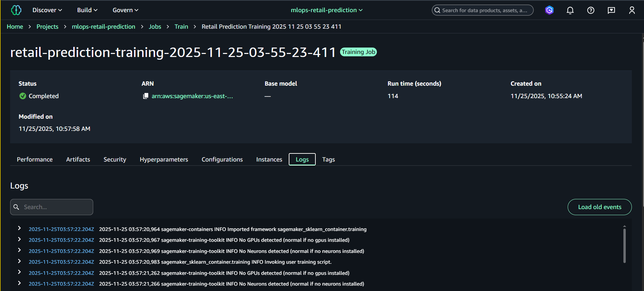Click the green Completed status check icon
The image size is (644, 291).
tap(23, 96)
